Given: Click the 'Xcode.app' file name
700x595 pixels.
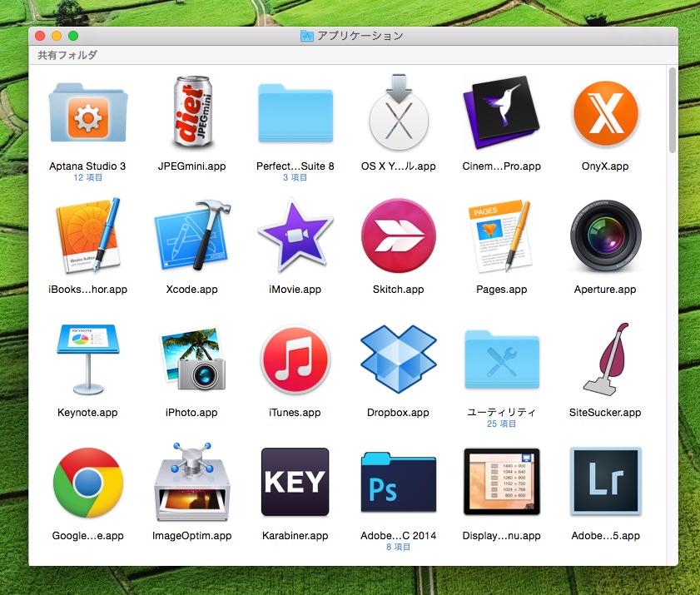Looking at the screenshot, I should coord(192,290).
